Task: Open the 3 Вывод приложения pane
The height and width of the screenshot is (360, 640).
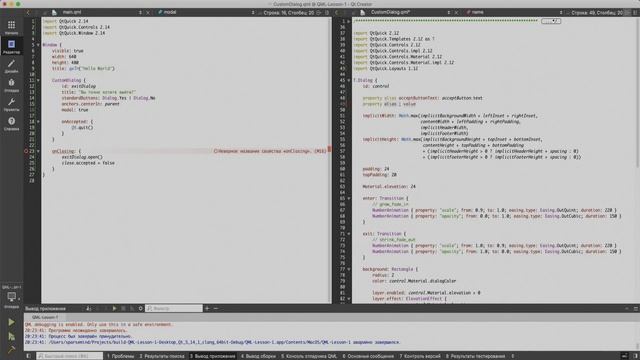Action: [212, 356]
